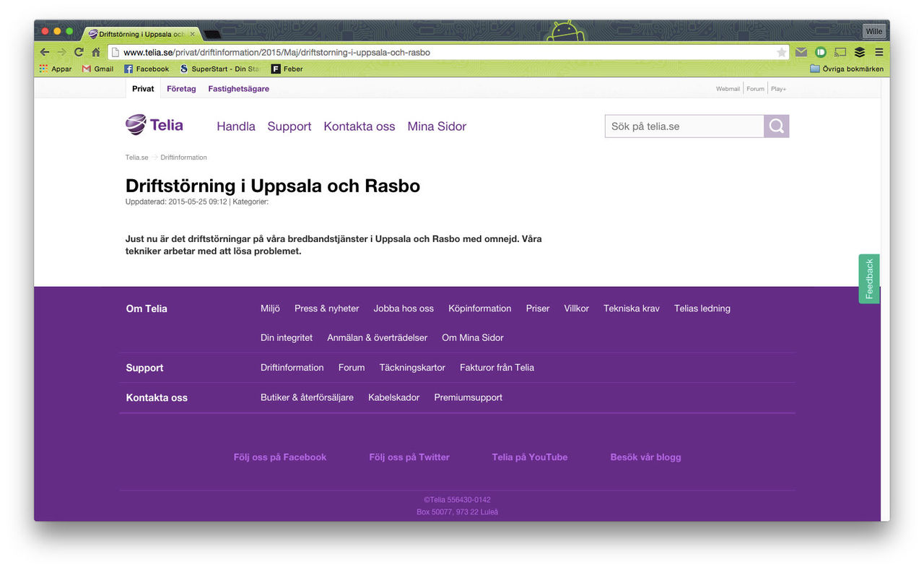This screenshot has height=570, width=924.
Task: Open the Forum link in footer Support row
Action: click(x=352, y=368)
